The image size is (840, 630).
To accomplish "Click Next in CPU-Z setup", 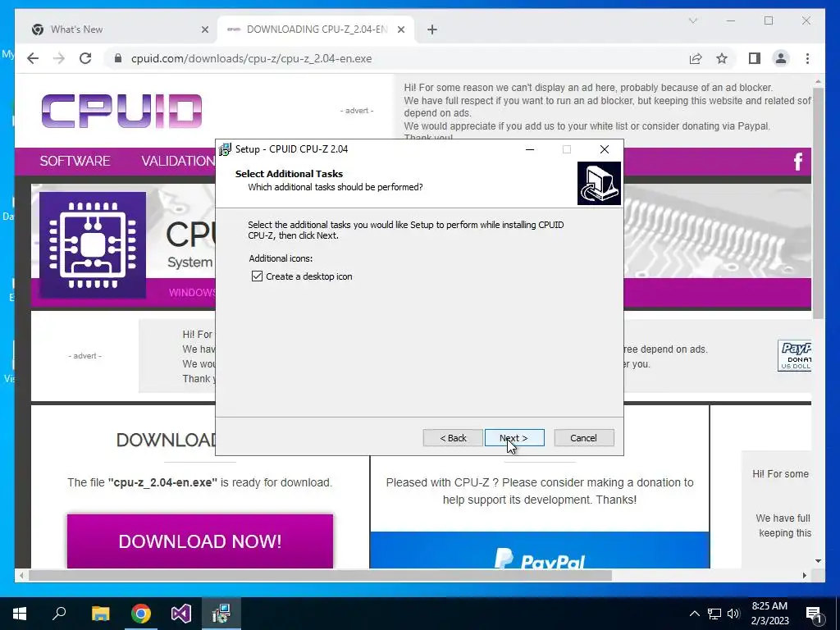I will click(514, 438).
